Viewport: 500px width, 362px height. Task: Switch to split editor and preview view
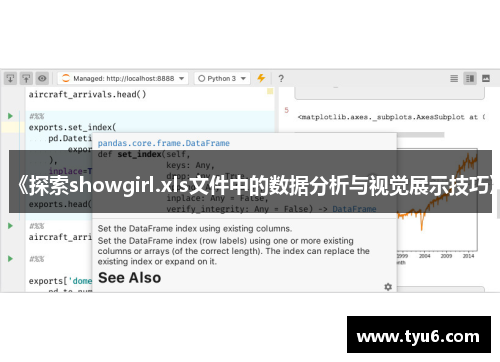point(470,79)
